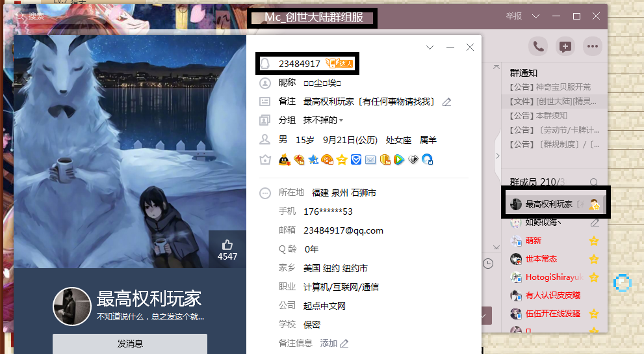Select group member 世本常态
Image resolution: width=644 pixels, height=354 pixels.
tap(554, 259)
